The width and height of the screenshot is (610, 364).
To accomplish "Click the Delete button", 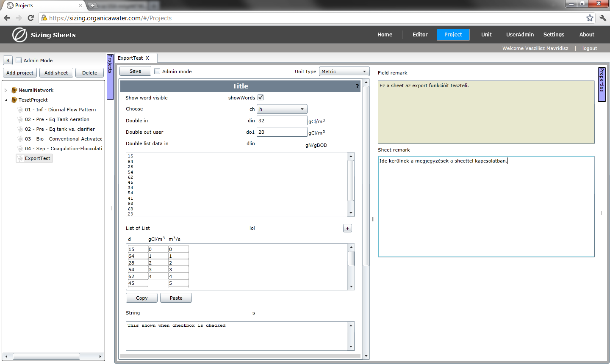I will [89, 73].
